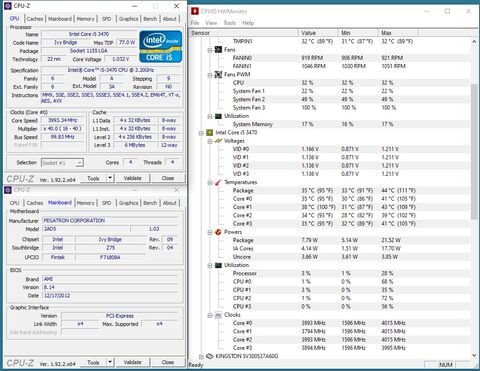
Task: Switch to Memory tab in lower CPU-Z window
Action: [x=86, y=203]
